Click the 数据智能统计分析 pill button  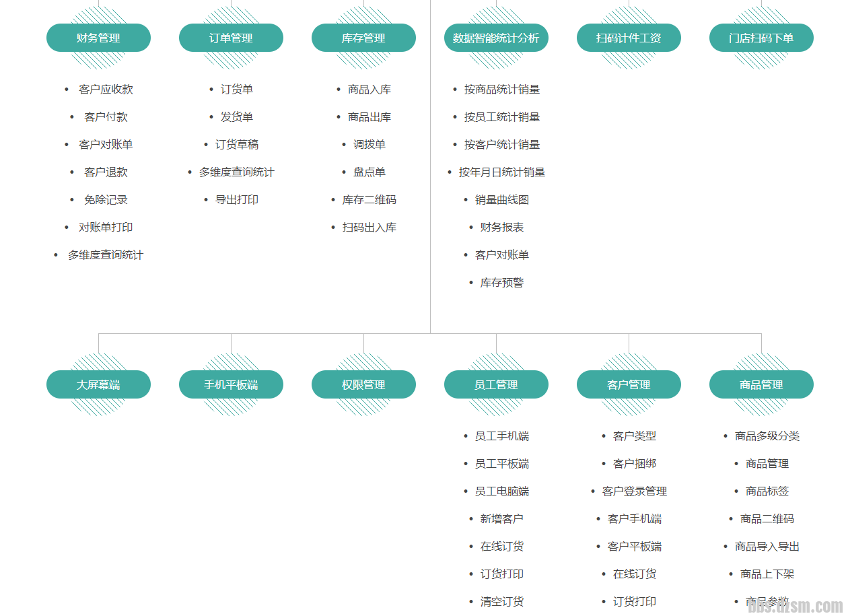[x=496, y=38]
